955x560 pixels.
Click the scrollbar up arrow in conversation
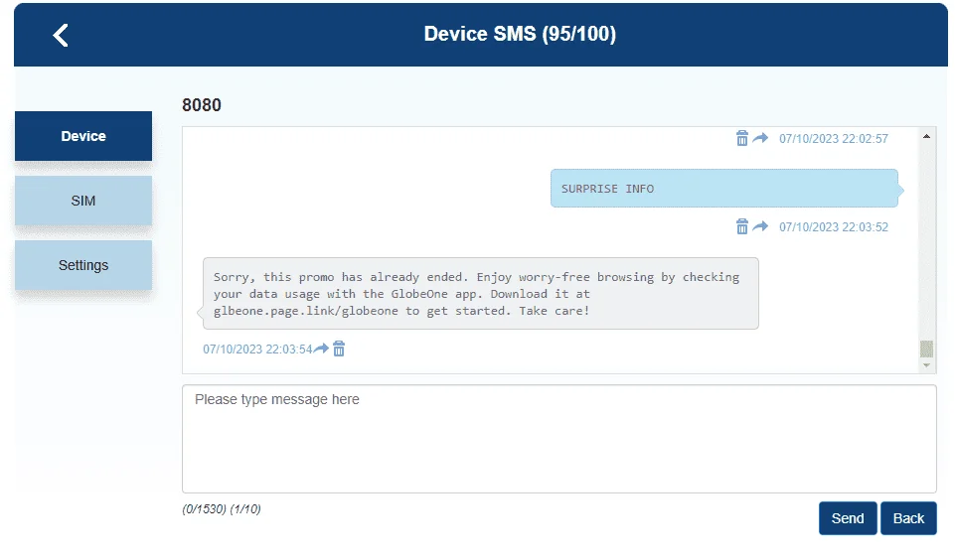coord(926,136)
